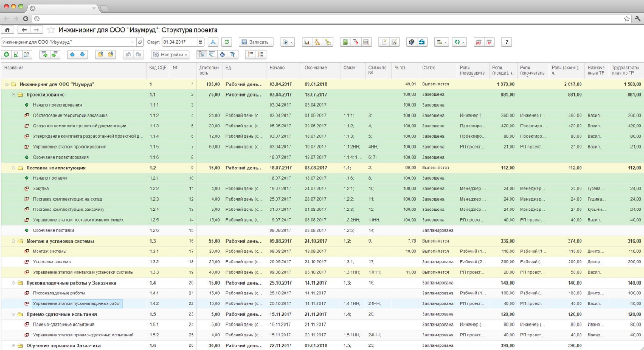Viewport: 644px width, 350px height.
Task: Open the project selection dropdown arrow
Action: pyautogui.click(x=132, y=42)
